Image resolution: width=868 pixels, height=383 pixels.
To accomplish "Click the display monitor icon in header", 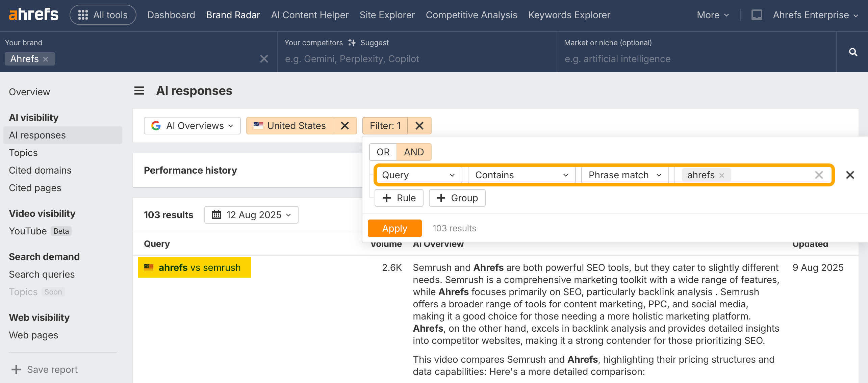I will click(x=757, y=15).
